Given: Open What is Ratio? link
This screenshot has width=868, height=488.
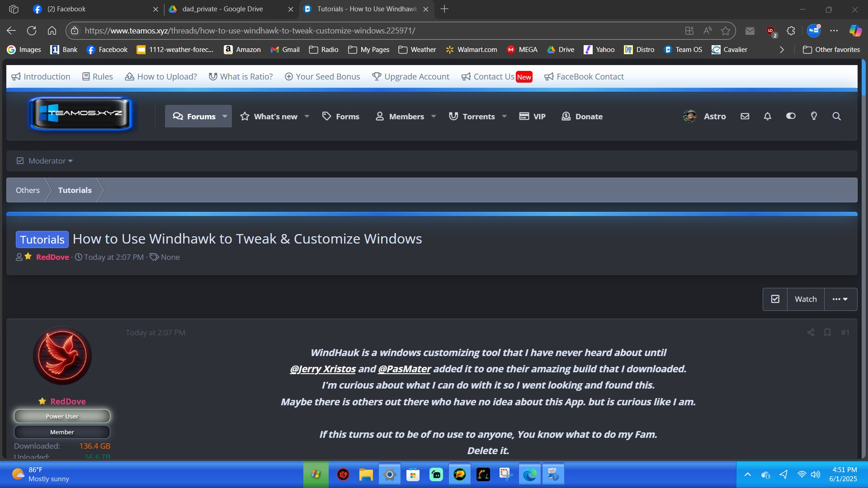Looking at the screenshot, I should (241, 76).
